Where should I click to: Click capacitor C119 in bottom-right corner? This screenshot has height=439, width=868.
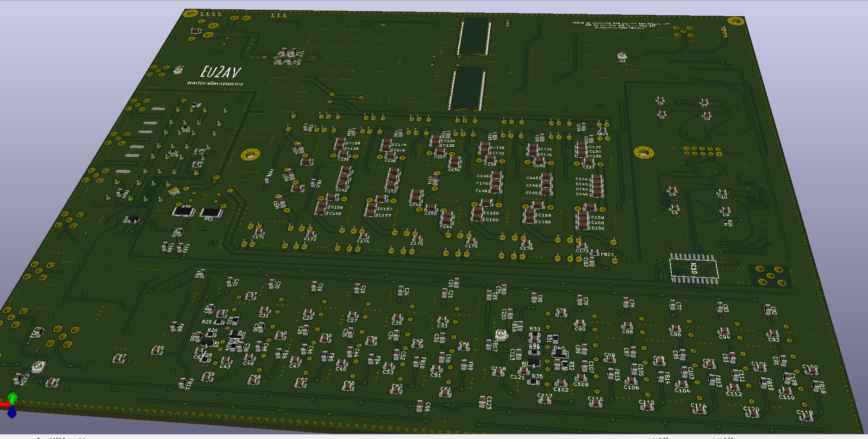point(806,416)
